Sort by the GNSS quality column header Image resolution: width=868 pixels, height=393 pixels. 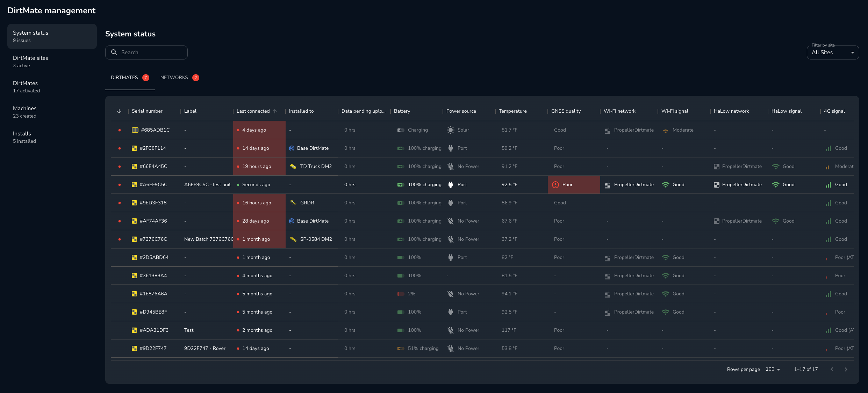pos(566,111)
